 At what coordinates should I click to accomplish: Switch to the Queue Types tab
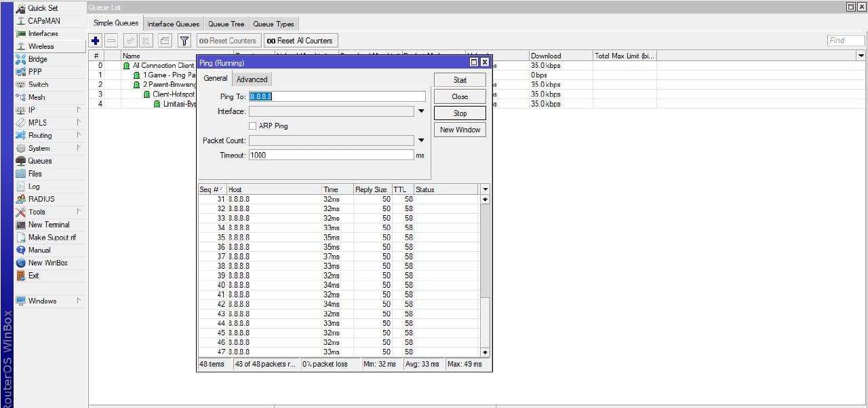pyautogui.click(x=274, y=24)
